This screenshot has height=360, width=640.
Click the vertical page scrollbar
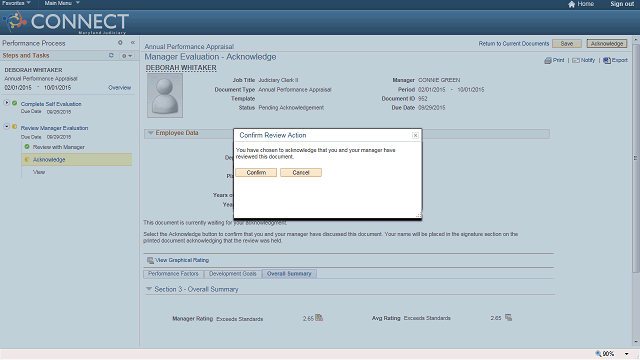point(635,157)
